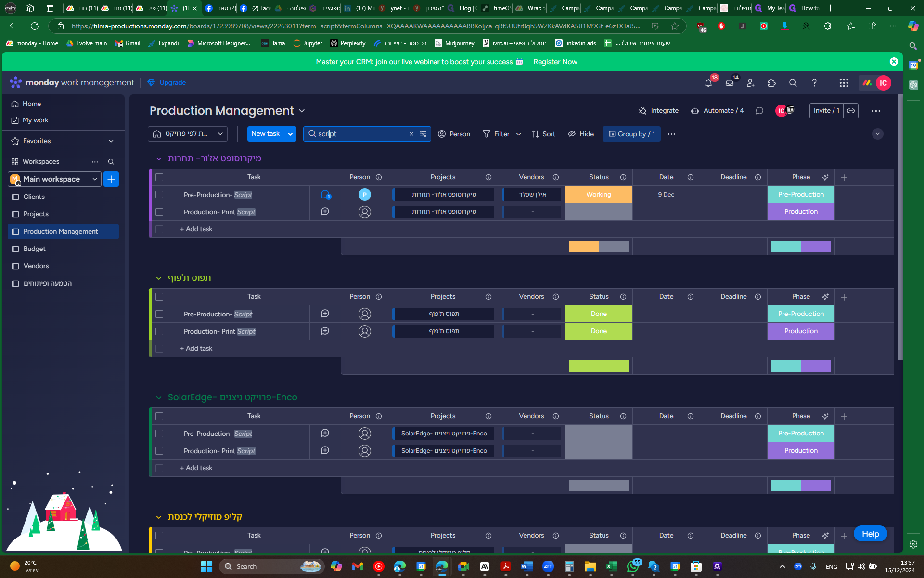This screenshot has height=578, width=924.
Task: Open the inbox icon with 14 badge
Action: tap(730, 83)
